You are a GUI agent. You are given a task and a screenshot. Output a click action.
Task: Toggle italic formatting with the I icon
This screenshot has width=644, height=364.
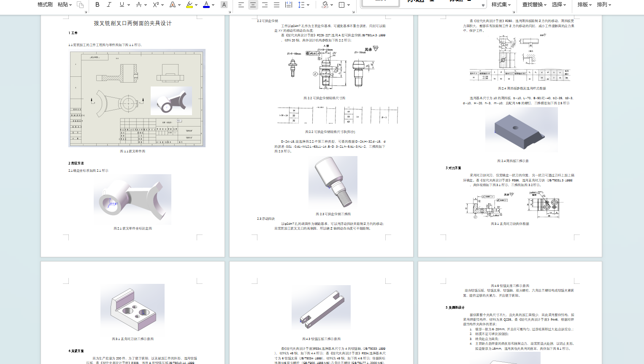point(109,5)
